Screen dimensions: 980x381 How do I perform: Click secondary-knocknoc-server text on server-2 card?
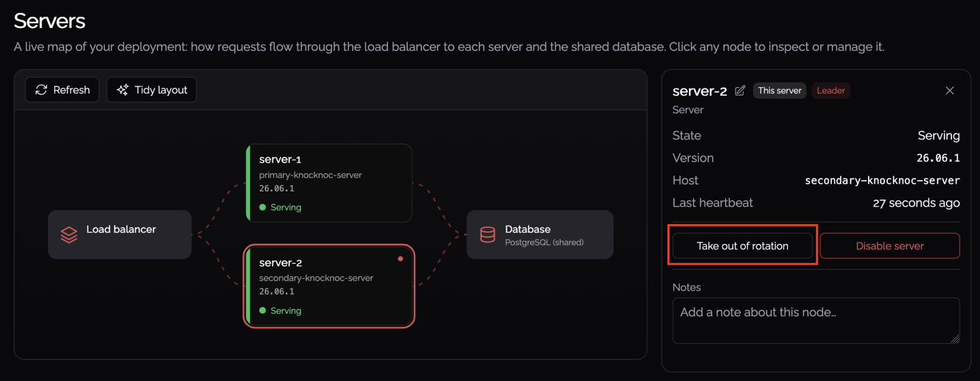click(316, 278)
